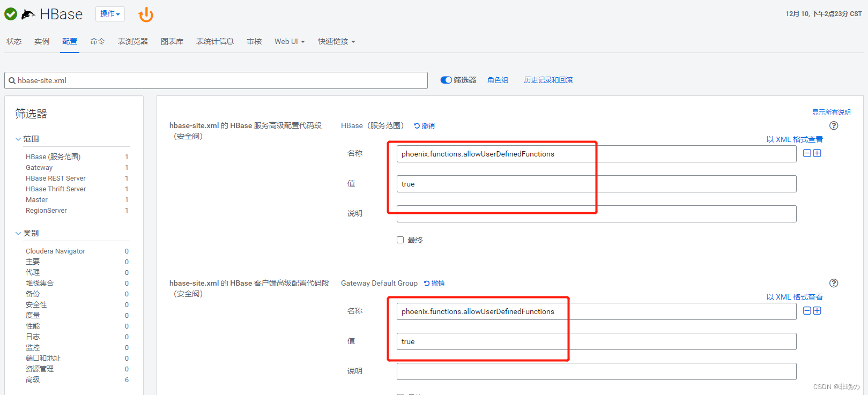The width and height of the screenshot is (868, 395).
Task: Filter by 备份 category
Action: [x=33, y=294]
